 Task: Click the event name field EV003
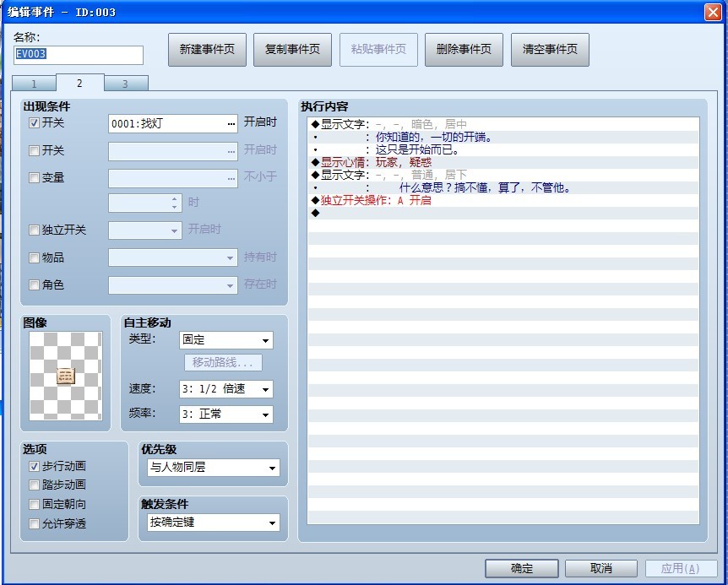[x=79, y=55]
